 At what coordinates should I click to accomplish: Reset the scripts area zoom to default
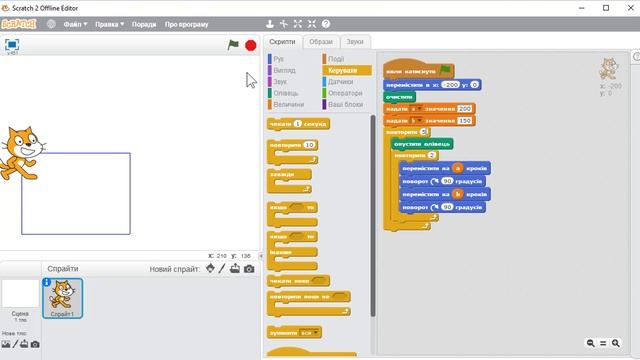click(603, 343)
